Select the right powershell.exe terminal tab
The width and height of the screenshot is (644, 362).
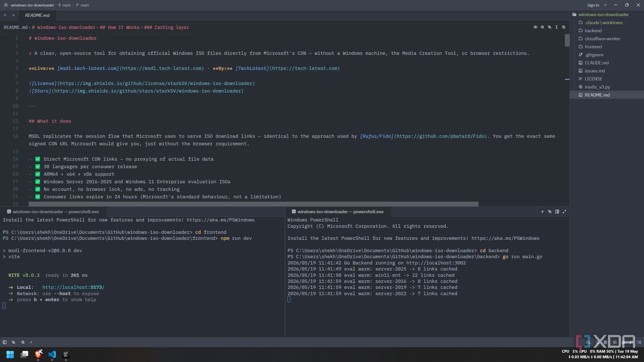338,212
